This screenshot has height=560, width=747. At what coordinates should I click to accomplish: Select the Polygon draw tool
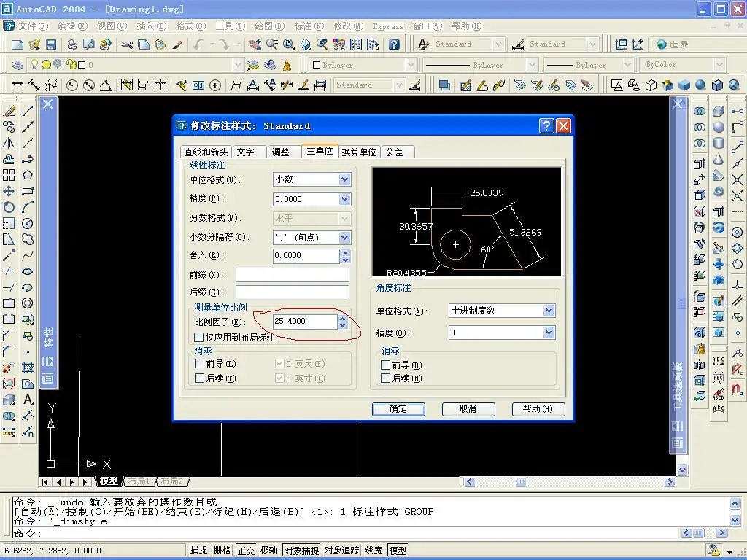tap(28, 175)
